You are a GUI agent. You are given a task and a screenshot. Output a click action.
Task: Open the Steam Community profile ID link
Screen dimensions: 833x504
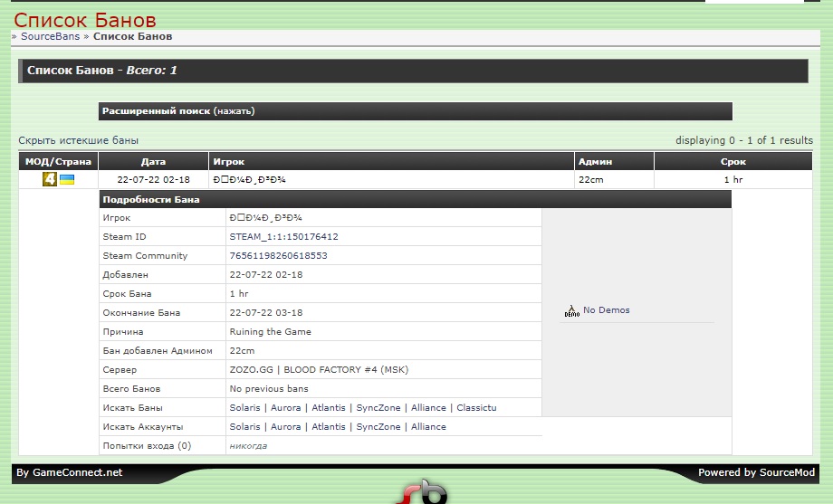(278, 256)
